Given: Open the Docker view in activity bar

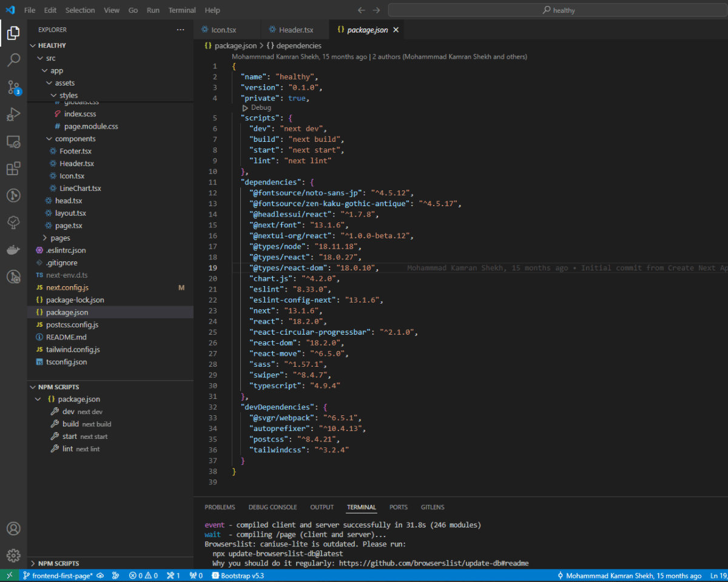Looking at the screenshot, I should click(x=13, y=250).
